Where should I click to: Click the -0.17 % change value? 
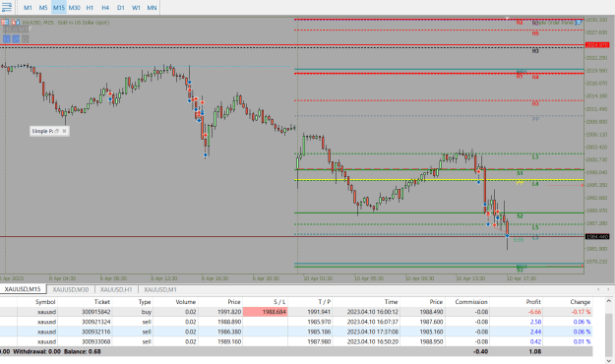pyautogui.click(x=581, y=312)
